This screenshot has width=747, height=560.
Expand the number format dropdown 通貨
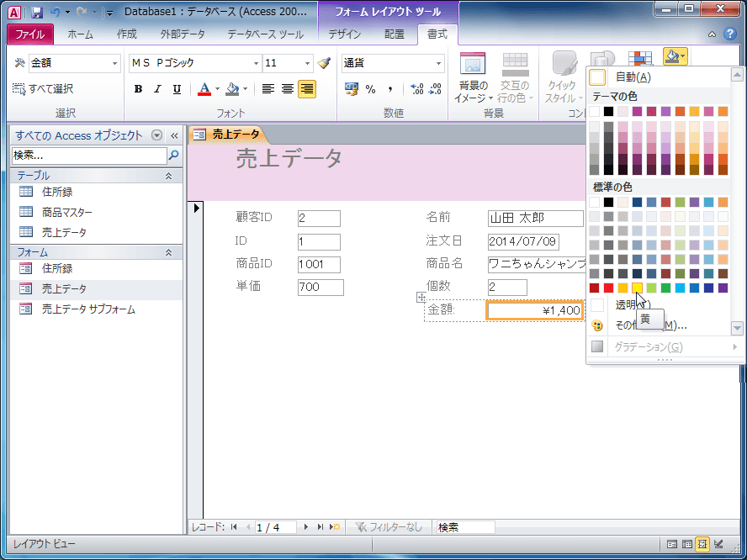pos(438,63)
